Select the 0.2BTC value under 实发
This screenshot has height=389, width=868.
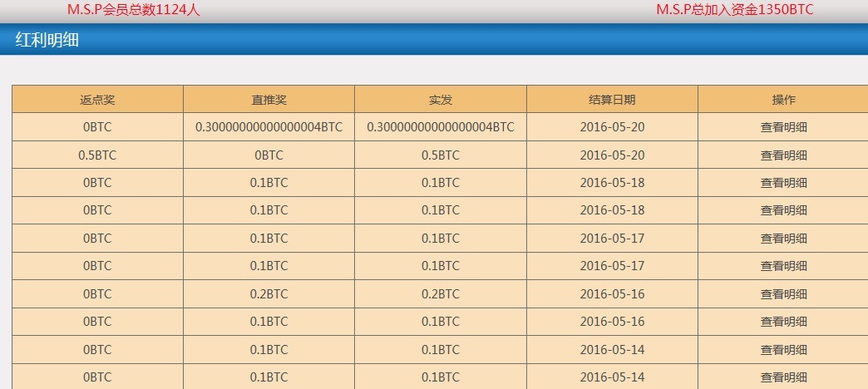441,293
